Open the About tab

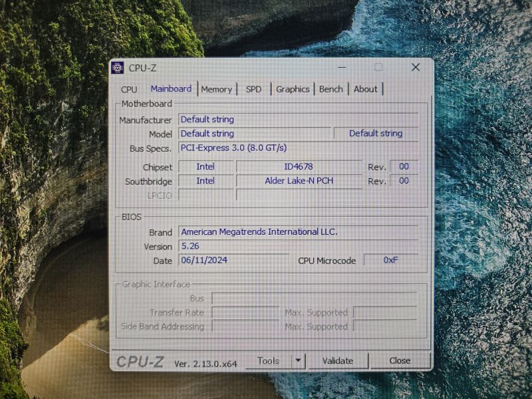[x=365, y=90]
